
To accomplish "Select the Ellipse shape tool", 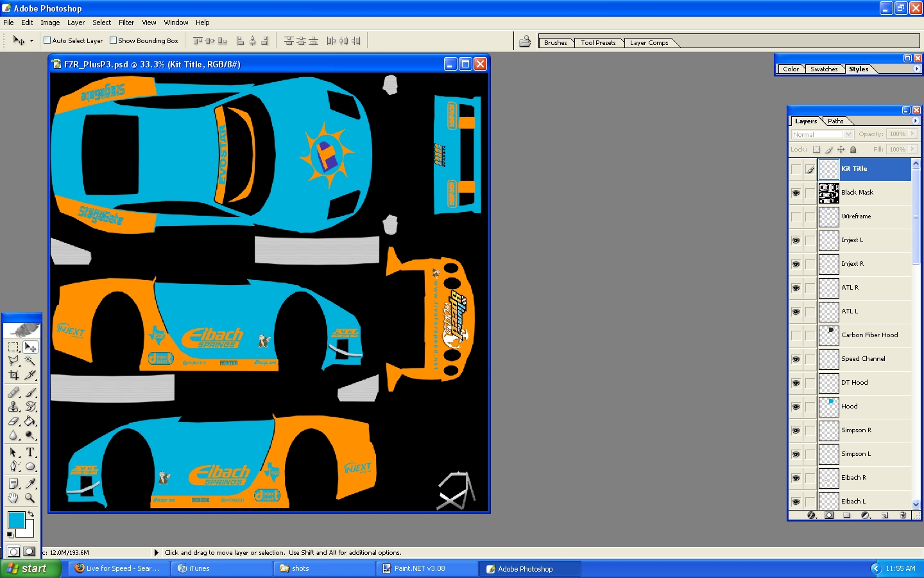I will pyautogui.click(x=30, y=467).
